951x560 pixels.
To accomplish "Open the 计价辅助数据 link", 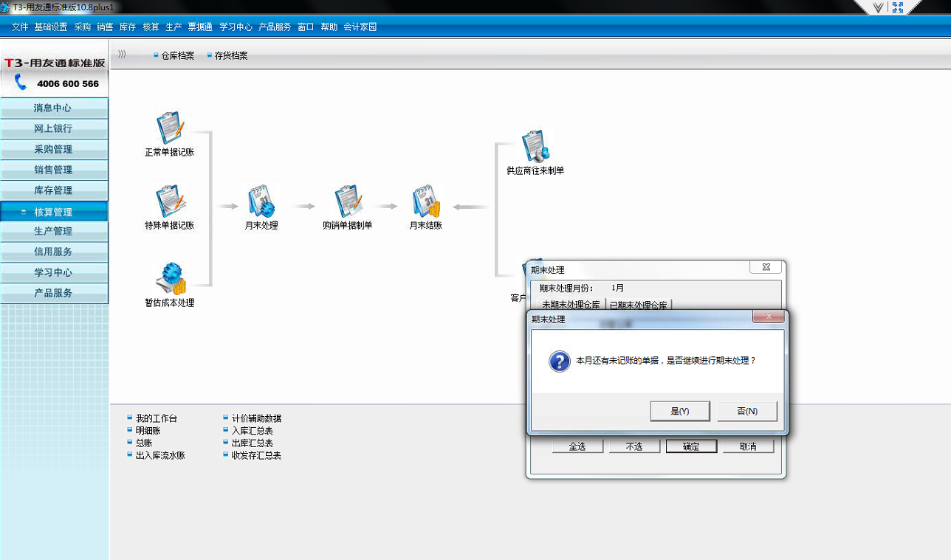I will pyautogui.click(x=256, y=418).
